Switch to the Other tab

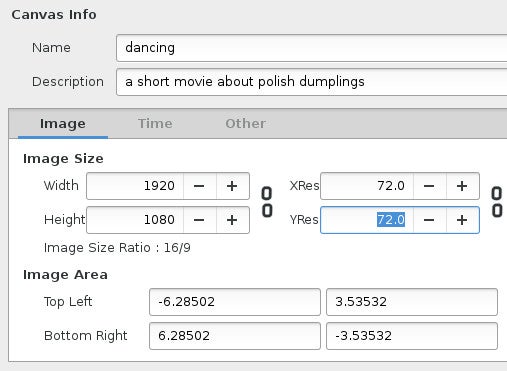tap(245, 124)
